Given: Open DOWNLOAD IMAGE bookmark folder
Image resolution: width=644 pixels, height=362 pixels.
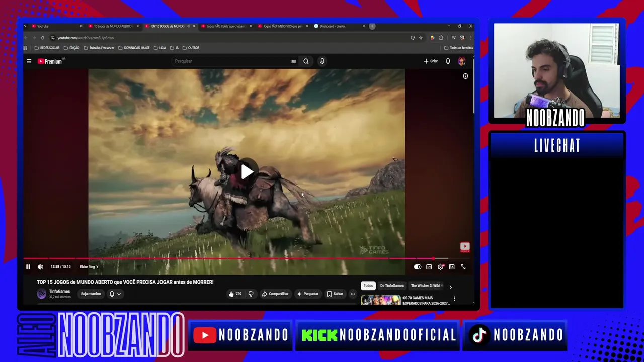Looking at the screenshot, I should pos(134,48).
